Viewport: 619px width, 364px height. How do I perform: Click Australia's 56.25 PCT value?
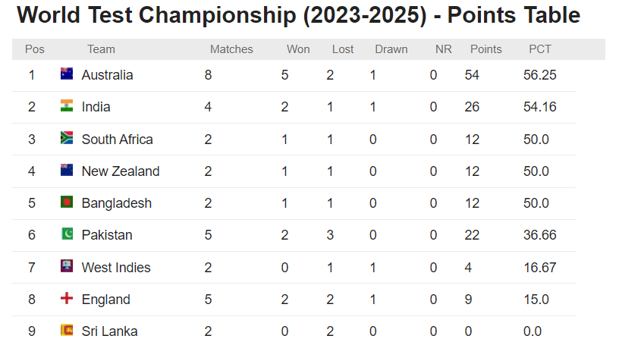click(540, 75)
